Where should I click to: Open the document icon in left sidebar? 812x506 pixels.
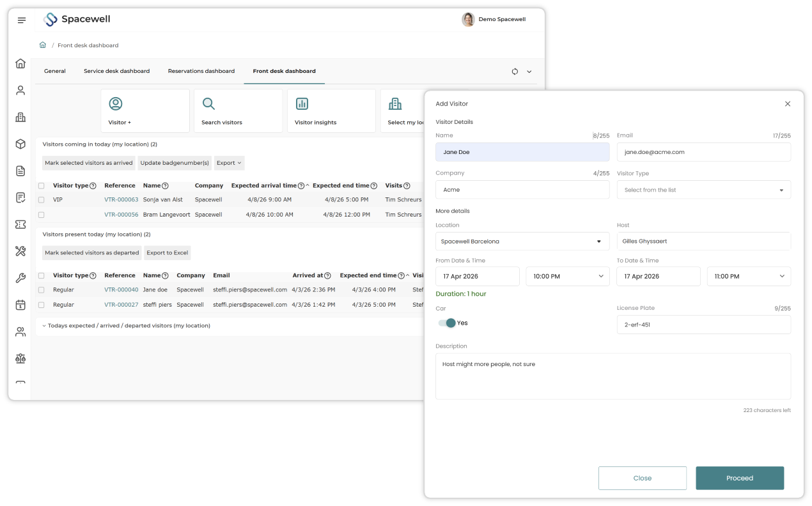pyautogui.click(x=20, y=171)
